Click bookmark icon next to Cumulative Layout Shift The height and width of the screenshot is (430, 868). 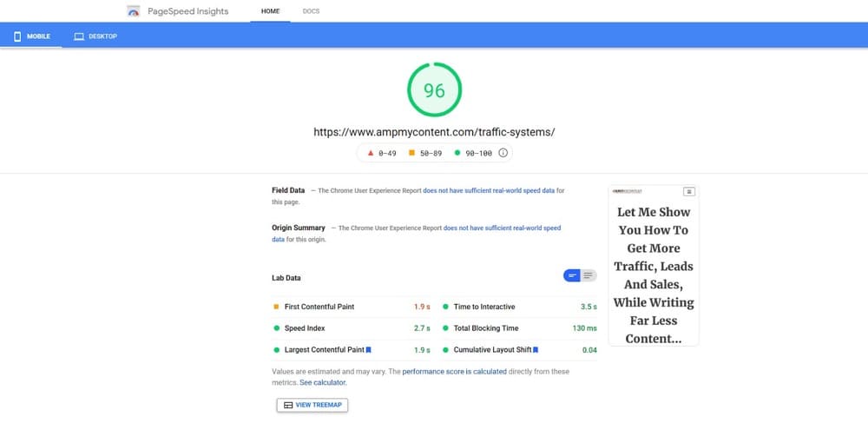[x=536, y=350]
